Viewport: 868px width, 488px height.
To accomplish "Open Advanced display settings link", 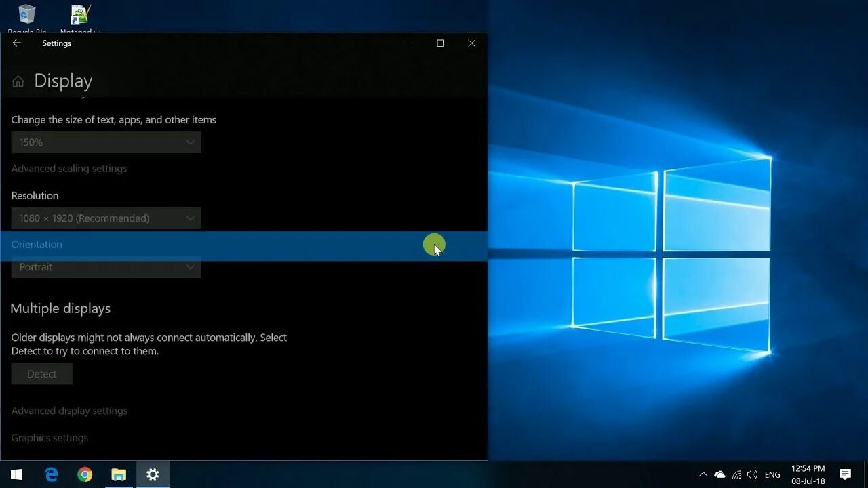I will click(69, 411).
